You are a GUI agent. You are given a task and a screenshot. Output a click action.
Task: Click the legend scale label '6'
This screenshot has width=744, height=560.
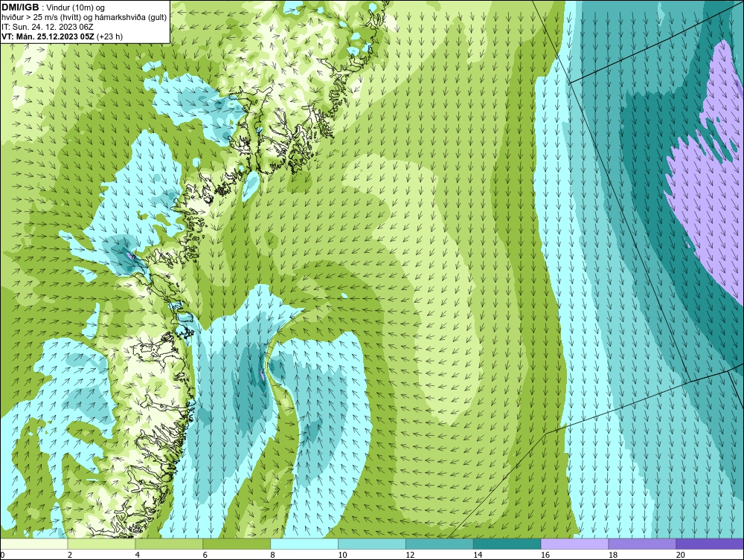(x=205, y=555)
